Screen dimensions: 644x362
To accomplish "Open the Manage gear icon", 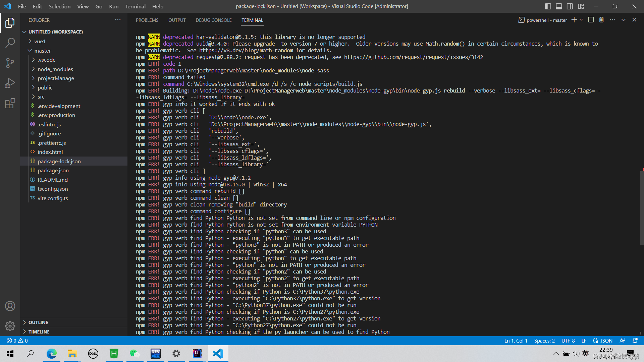I will coord(10,326).
